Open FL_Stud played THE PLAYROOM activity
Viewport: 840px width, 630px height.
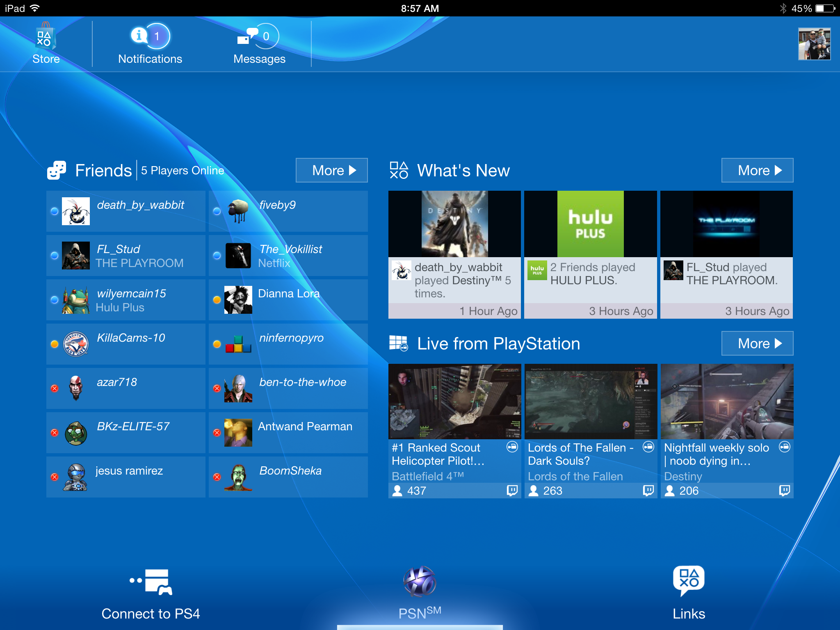click(726, 288)
